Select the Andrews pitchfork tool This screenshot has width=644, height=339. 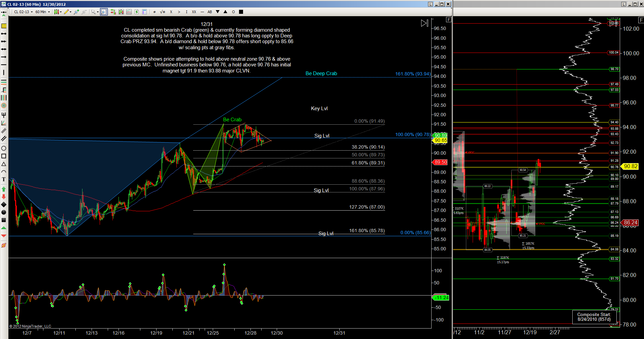4,115
